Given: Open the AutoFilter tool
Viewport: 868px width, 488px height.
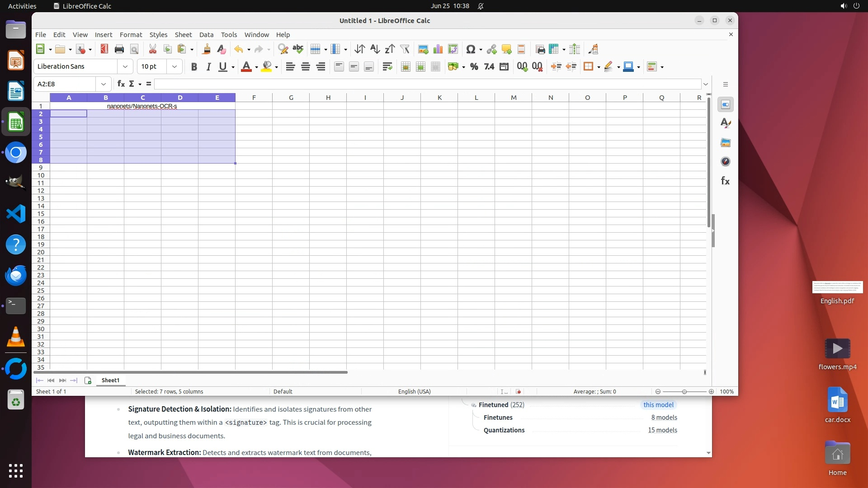Looking at the screenshot, I should point(405,49).
